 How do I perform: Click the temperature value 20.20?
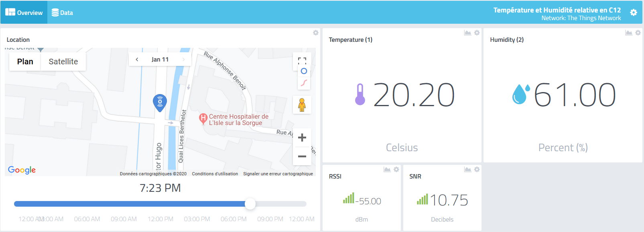tap(414, 95)
